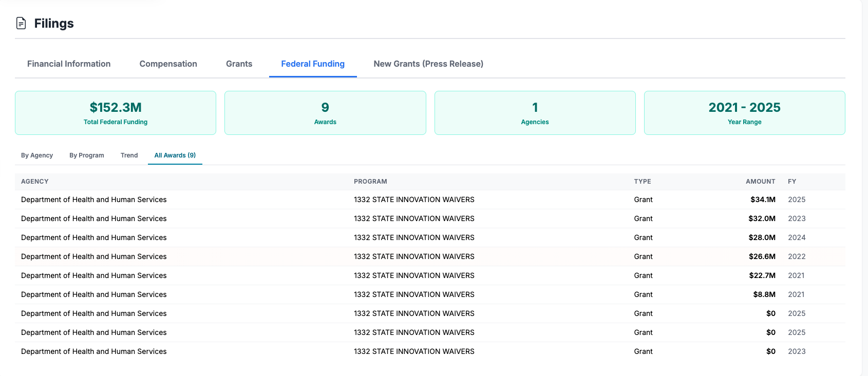
Task: Click the 9 Awards summary card
Action: (325, 113)
